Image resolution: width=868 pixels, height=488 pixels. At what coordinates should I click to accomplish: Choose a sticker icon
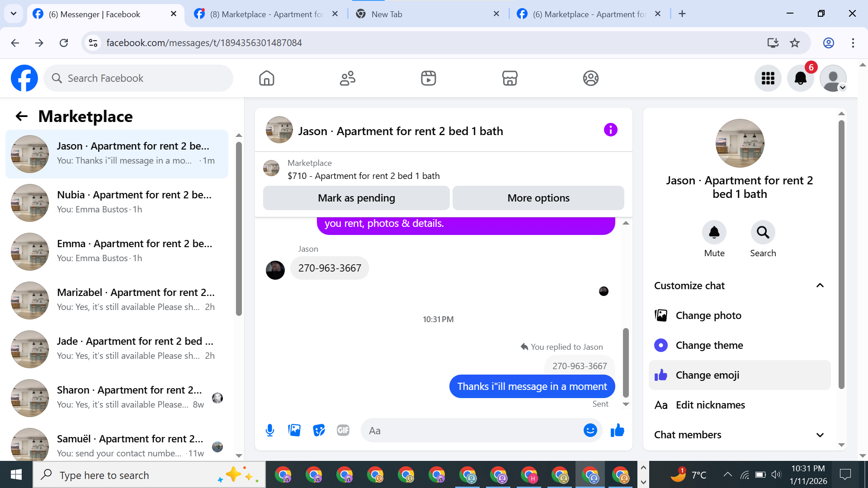click(319, 431)
